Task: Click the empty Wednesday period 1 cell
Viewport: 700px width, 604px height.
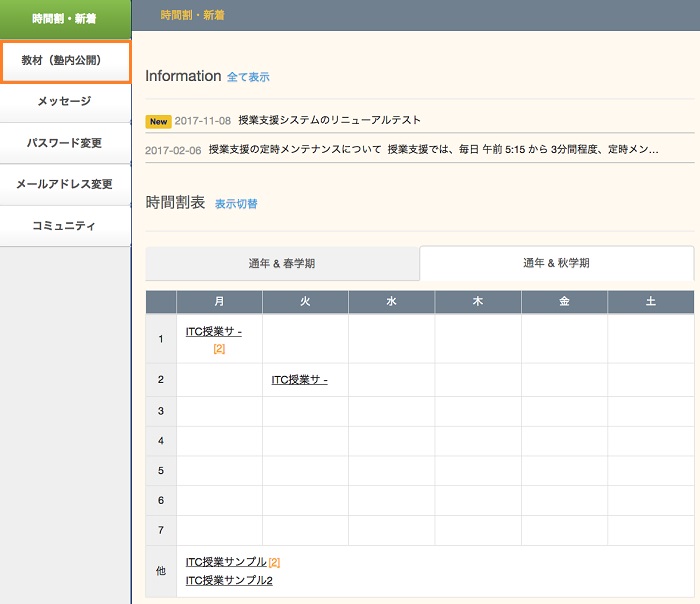Action: [391, 339]
